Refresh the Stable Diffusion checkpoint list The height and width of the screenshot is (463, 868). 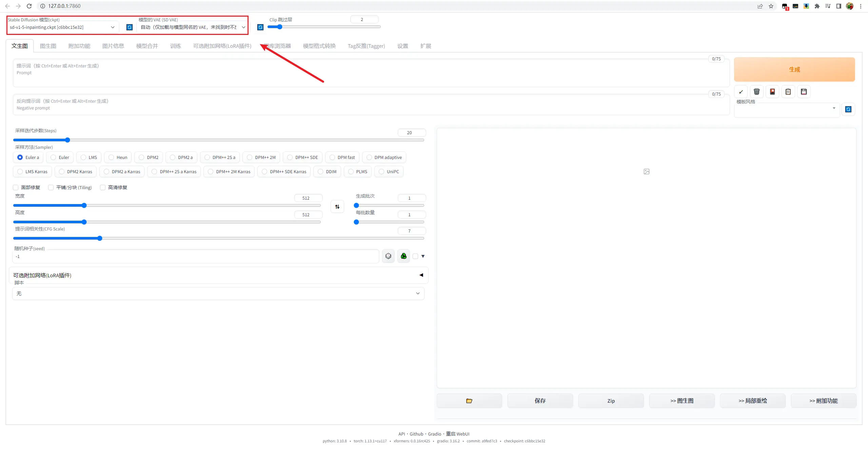[x=130, y=27]
